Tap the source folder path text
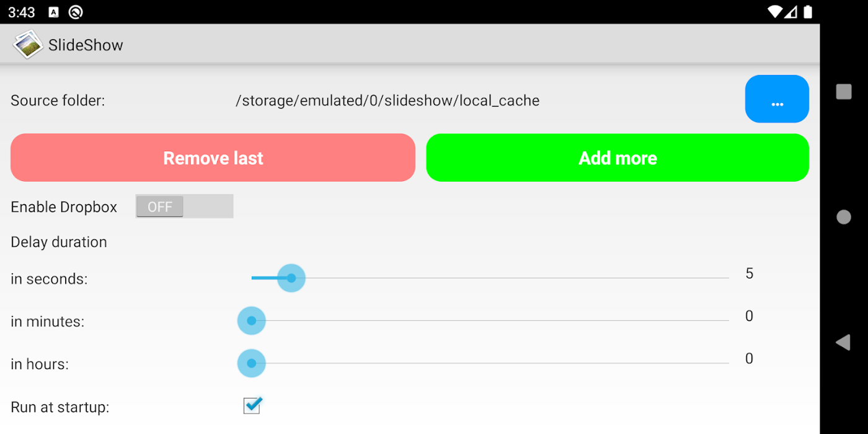Screen dimensions: 868x434 (387, 100)
